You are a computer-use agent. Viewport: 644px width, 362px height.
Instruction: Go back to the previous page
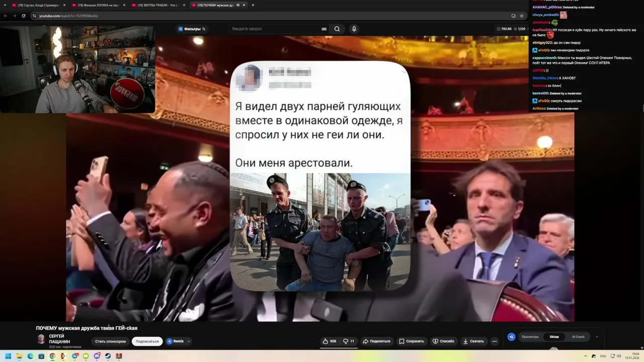click(x=6, y=16)
